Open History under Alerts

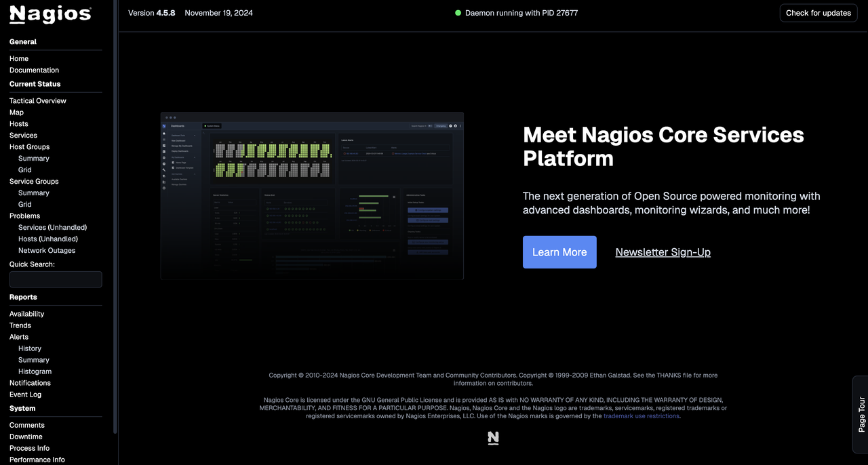click(30, 348)
